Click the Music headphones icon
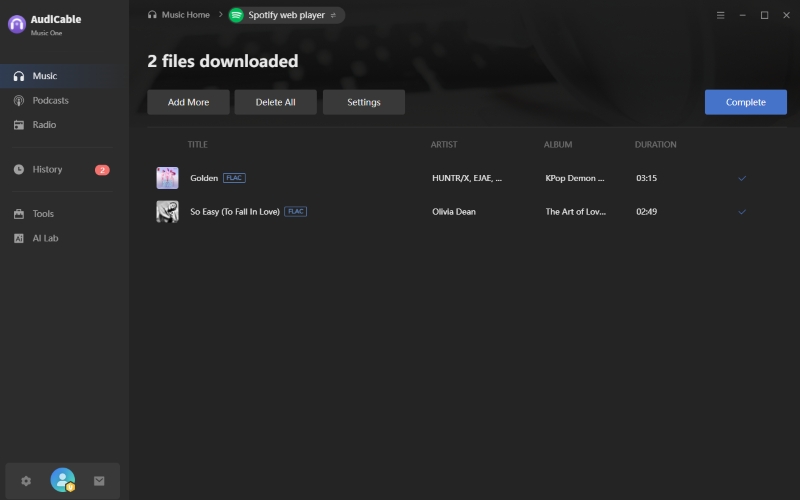The width and height of the screenshot is (800, 500). 19,76
